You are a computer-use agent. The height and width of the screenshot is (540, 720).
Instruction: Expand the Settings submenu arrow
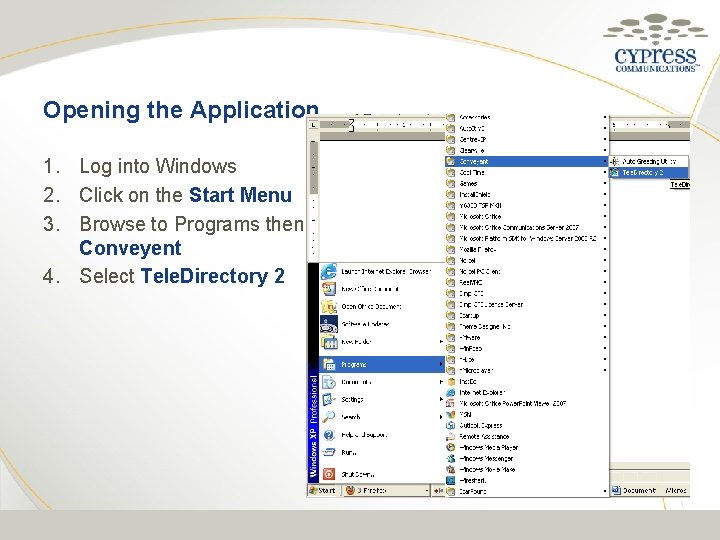point(441,399)
